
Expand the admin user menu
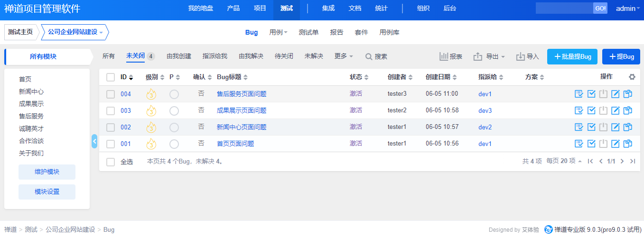(628, 8)
